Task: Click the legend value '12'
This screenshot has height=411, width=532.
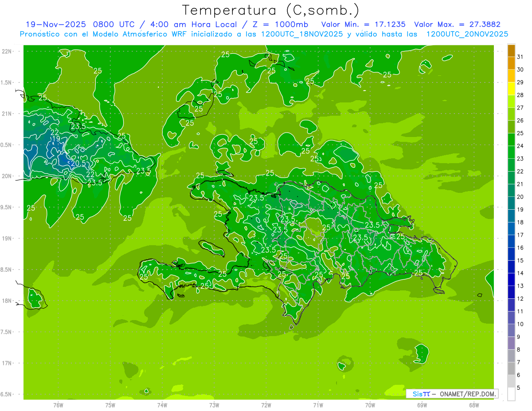Action: pos(521,298)
